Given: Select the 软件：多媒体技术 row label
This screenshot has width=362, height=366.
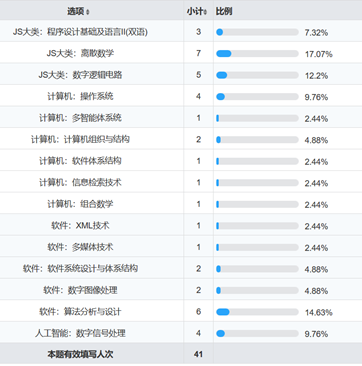Looking at the screenshot, I should pos(80,247).
